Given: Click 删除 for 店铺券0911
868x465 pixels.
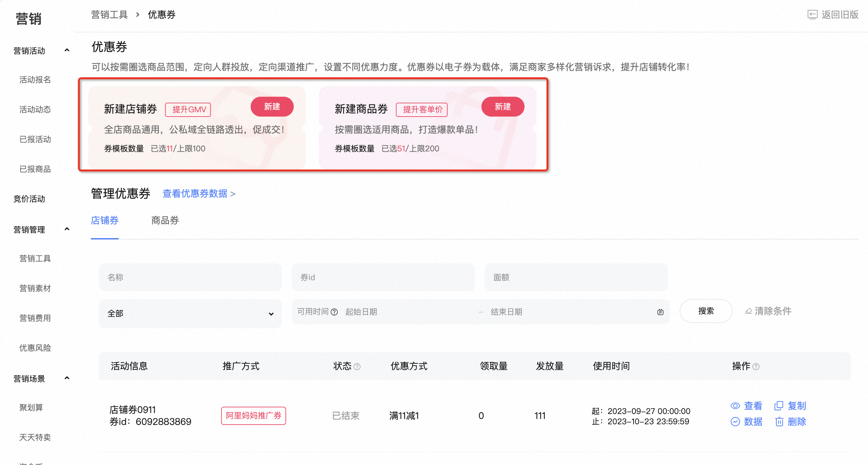Looking at the screenshot, I should 797,422.
